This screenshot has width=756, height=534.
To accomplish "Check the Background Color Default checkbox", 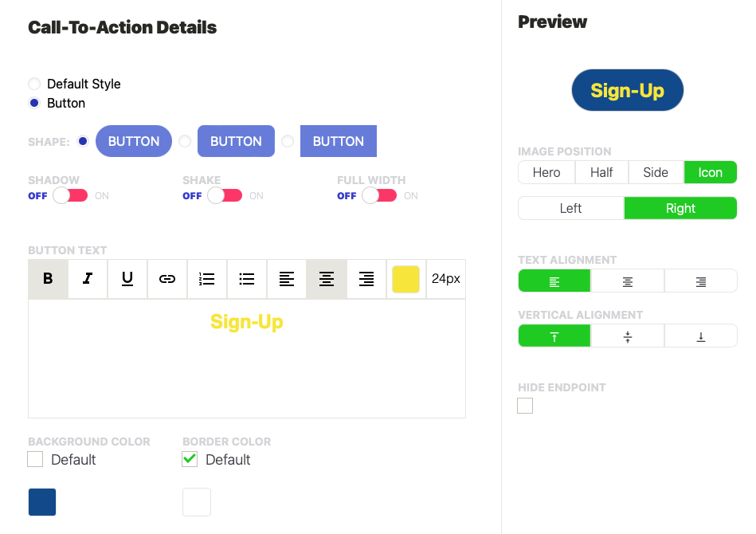I will coord(35,459).
